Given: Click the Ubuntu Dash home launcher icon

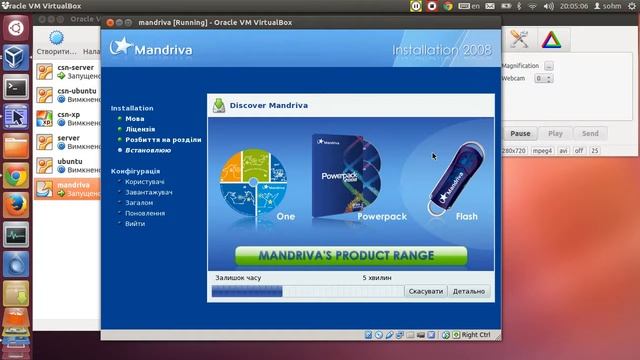Looking at the screenshot, I should pos(16,28).
